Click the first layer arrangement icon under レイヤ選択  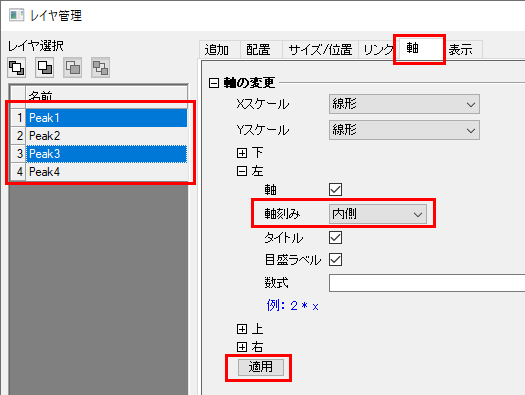pos(16,68)
